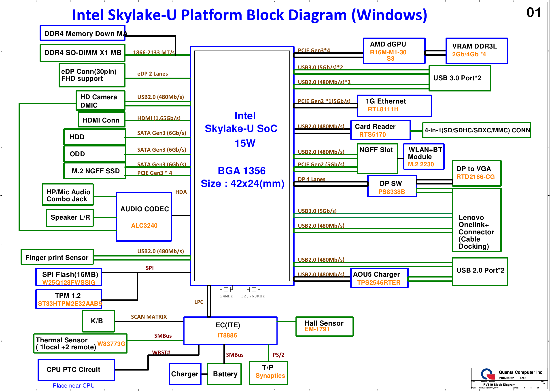Click the 32.768KHz crystal symbol
The image size is (550, 392).
click(x=253, y=289)
